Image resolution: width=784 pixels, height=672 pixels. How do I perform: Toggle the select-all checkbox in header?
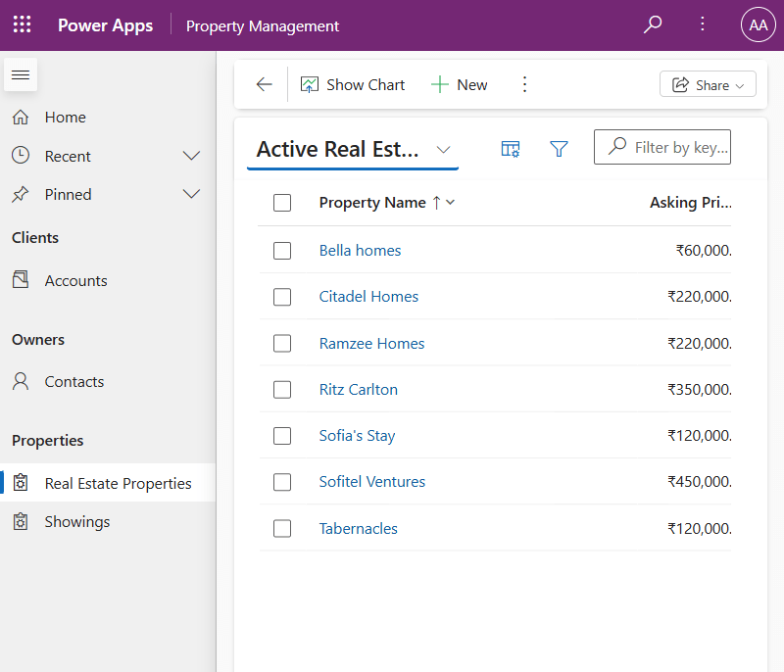[282, 203]
